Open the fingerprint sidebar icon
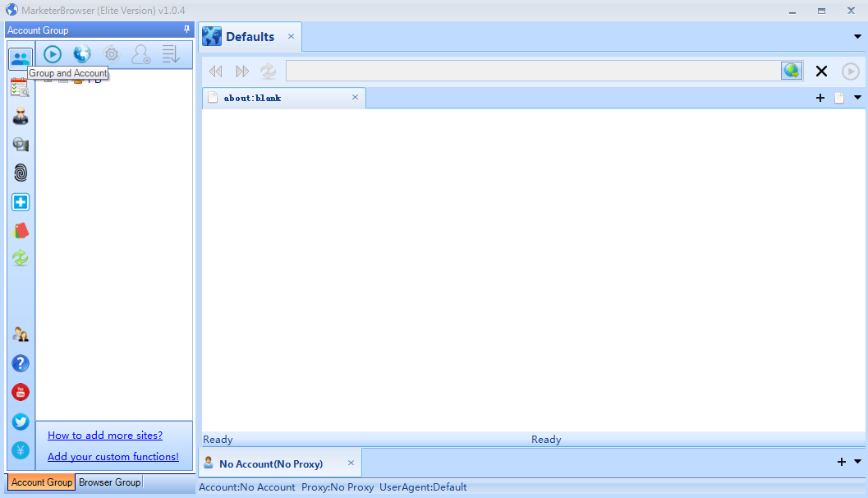 click(x=21, y=173)
